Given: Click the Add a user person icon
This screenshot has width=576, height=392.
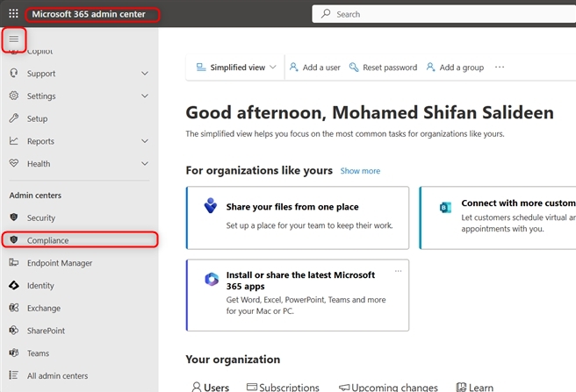Looking at the screenshot, I should pos(293,68).
